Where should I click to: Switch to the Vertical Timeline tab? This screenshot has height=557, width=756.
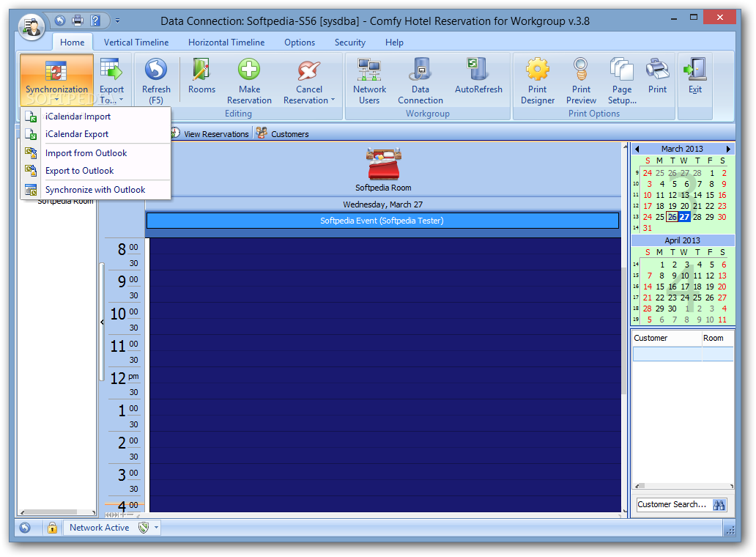[x=136, y=43]
